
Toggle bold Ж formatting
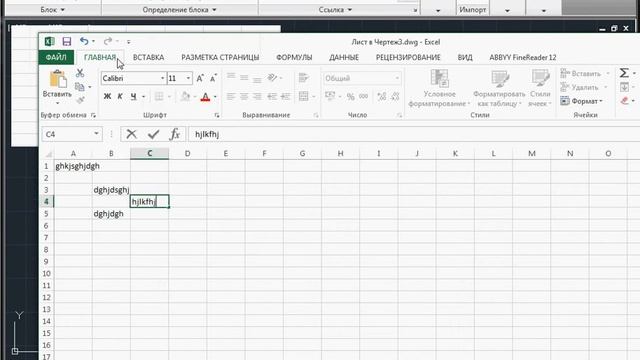pyautogui.click(x=107, y=96)
